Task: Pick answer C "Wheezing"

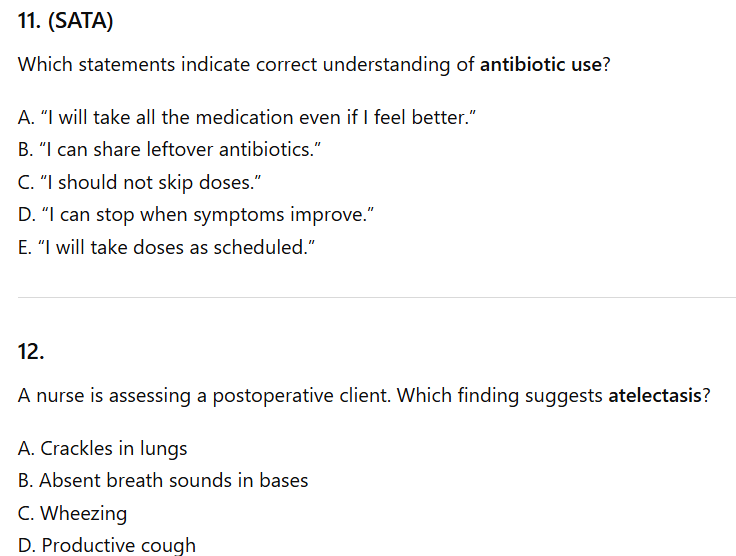Action: 73,513
